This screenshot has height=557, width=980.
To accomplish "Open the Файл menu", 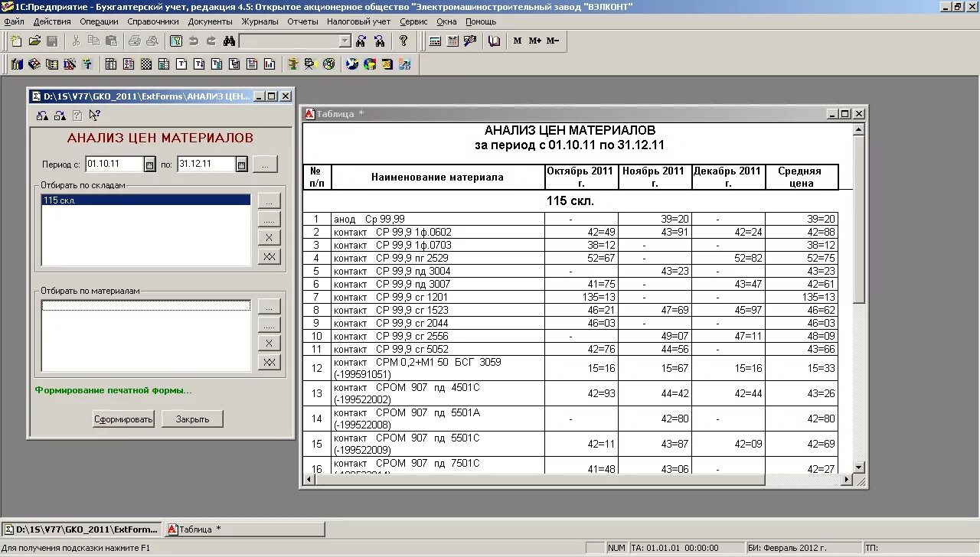I will point(14,21).
